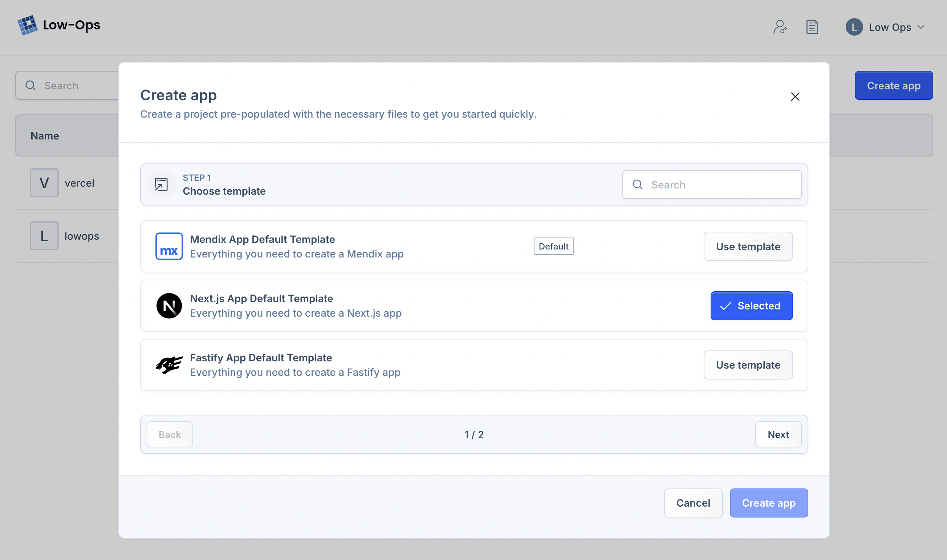
Task: Click the L avatar in the header
Action: coord(854,27)
